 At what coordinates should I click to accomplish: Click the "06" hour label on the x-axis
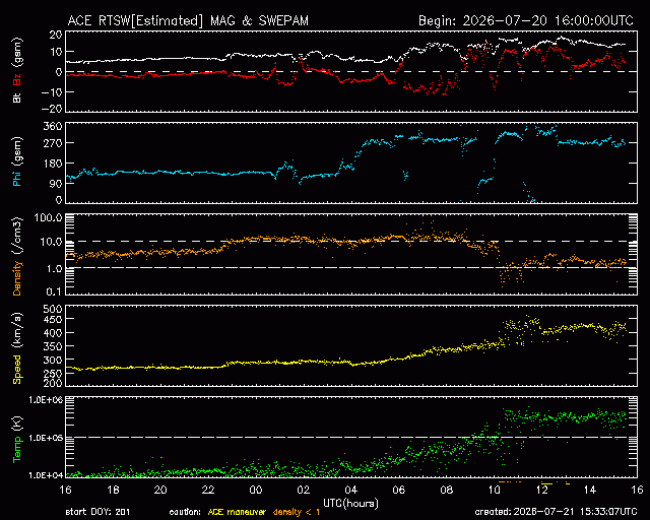tap(399, 490)
